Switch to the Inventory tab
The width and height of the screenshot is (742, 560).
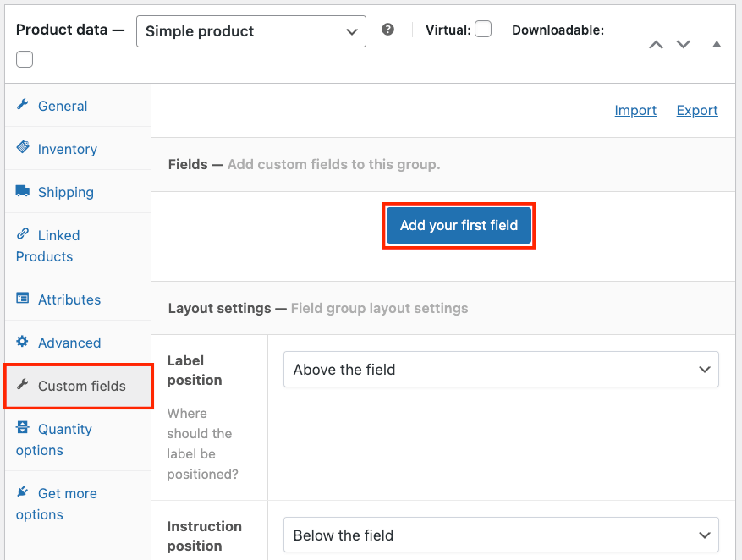click(x=78, y=149)
